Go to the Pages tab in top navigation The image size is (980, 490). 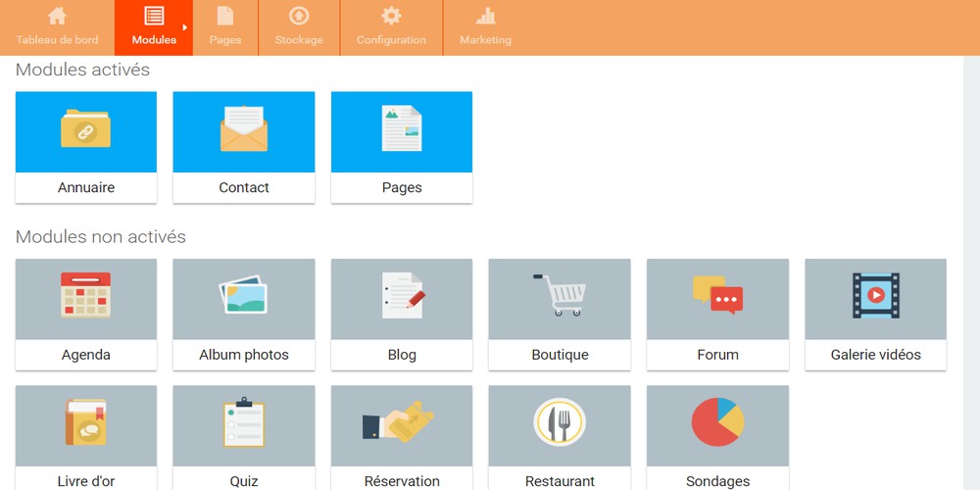point(225,27)
